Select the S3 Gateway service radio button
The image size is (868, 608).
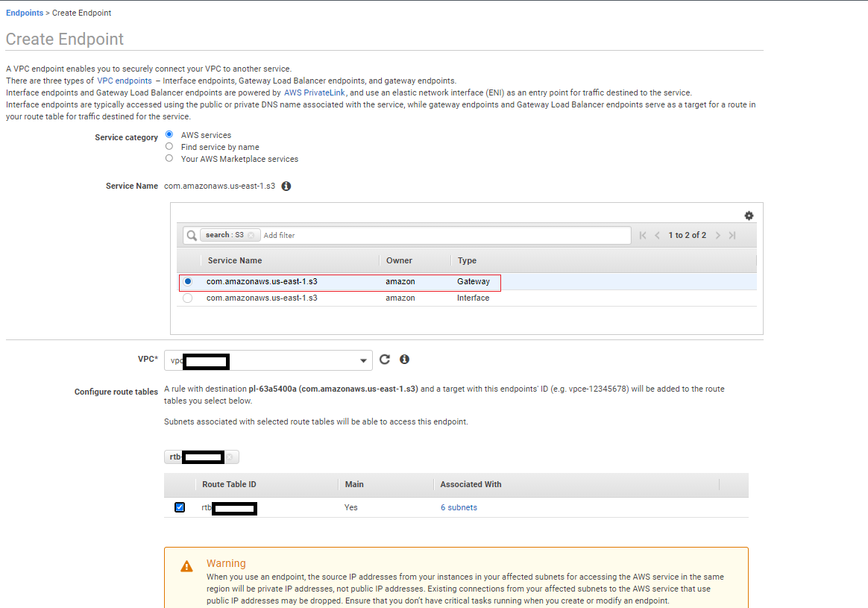tap(188, 281)
